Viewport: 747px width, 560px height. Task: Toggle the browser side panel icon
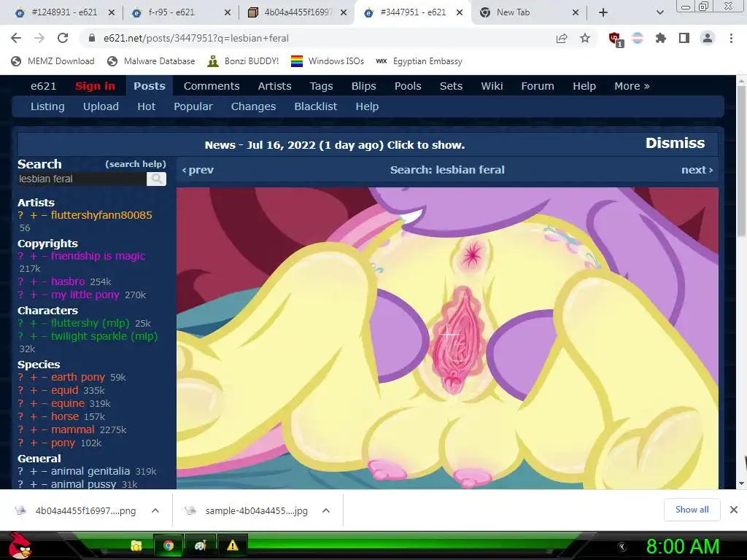coord(684,38)
